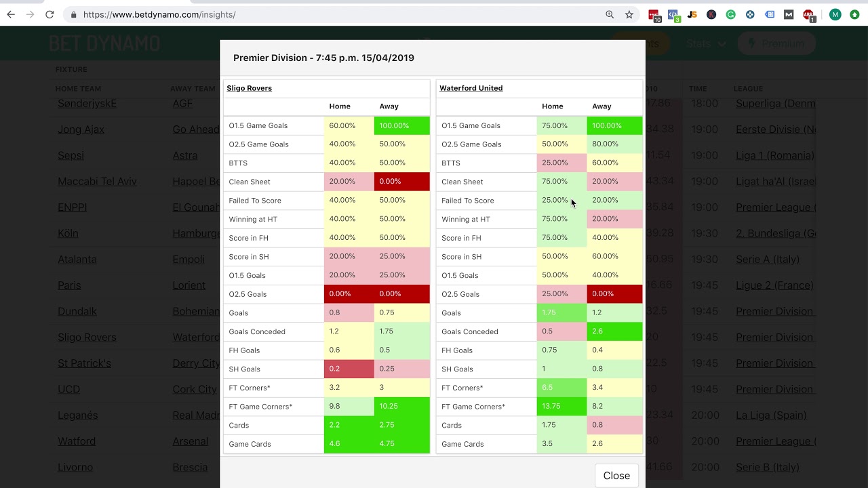
Task: Open ENPPI team link in background list
Action: (73, 207)
